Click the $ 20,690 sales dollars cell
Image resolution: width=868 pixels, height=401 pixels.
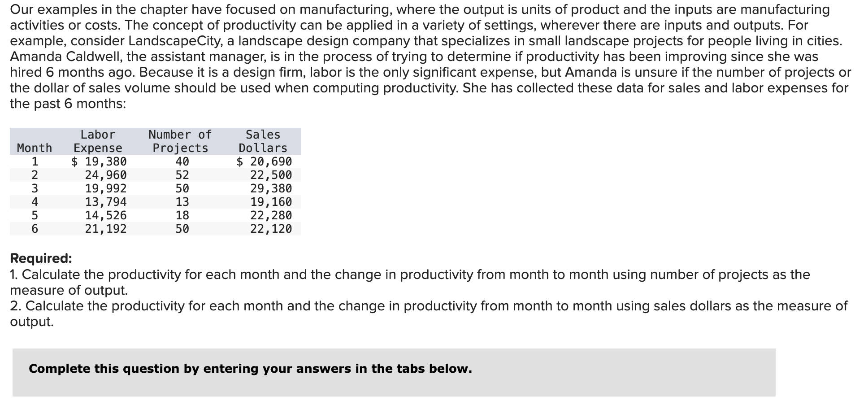(264, 161)
